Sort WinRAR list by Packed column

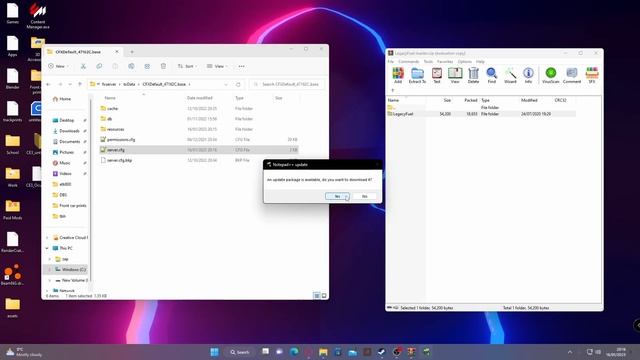tap(471, 100)
